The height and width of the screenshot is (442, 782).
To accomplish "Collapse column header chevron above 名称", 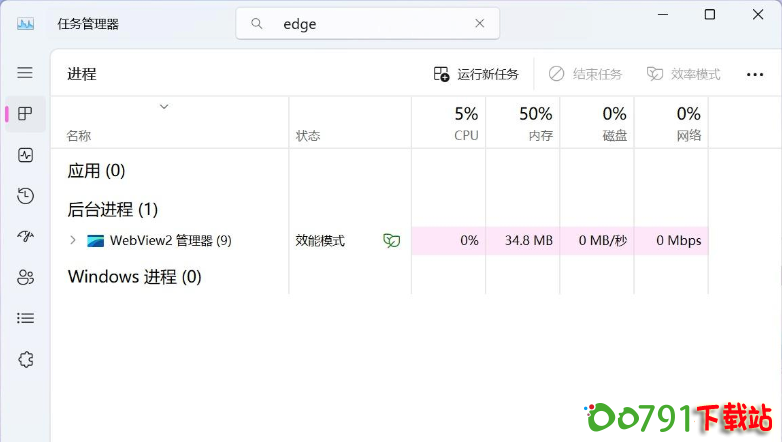I will [164, 106].
